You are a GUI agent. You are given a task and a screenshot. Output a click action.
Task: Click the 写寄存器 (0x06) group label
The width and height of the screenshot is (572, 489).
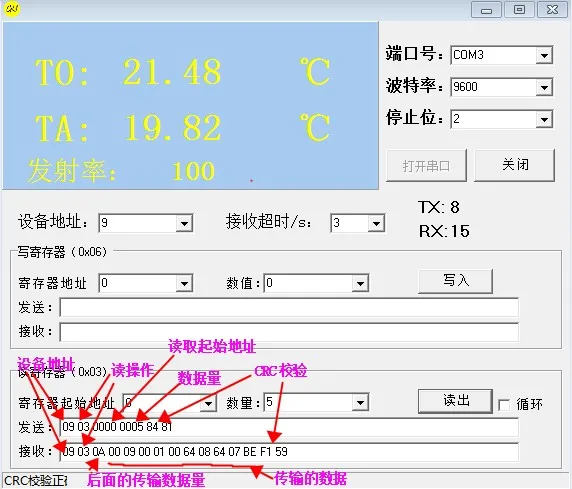tap(62, 252)
